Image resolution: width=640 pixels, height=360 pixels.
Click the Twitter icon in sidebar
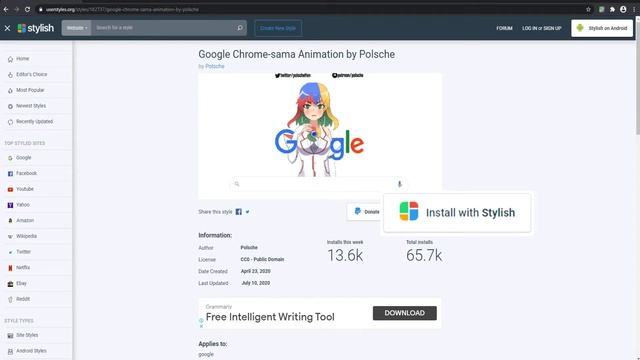tap(10, 252)
